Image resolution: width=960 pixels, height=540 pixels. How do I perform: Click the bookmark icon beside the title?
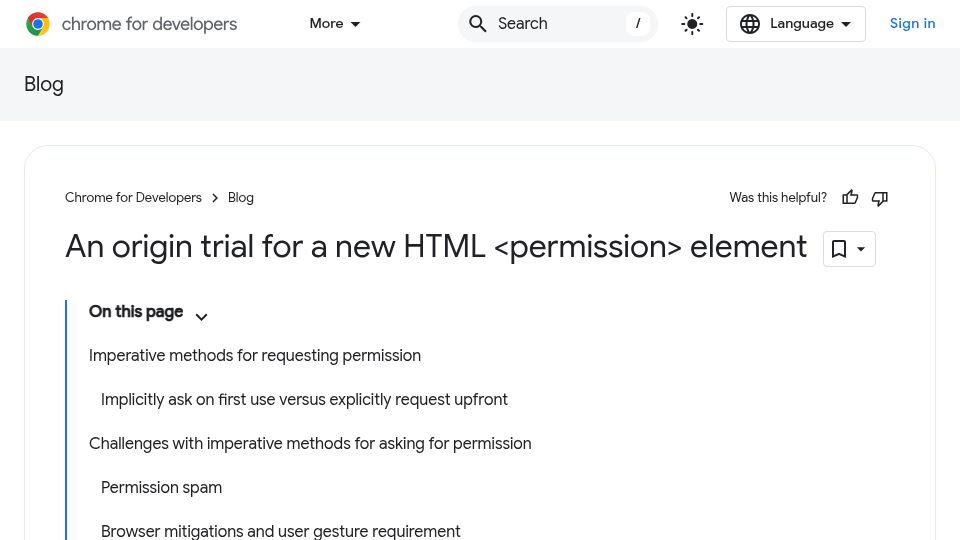click(x=839, y=249)
